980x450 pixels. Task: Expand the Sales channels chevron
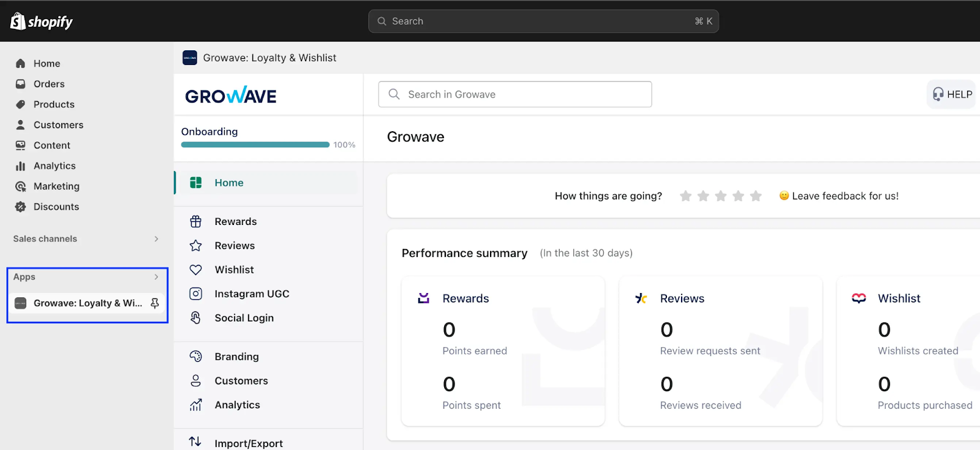point(156,239)
